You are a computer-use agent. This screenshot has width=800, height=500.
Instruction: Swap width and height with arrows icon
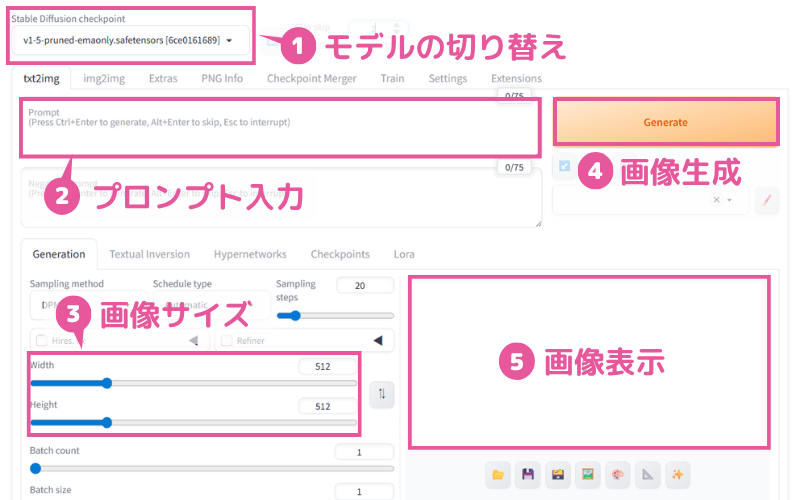382,394
